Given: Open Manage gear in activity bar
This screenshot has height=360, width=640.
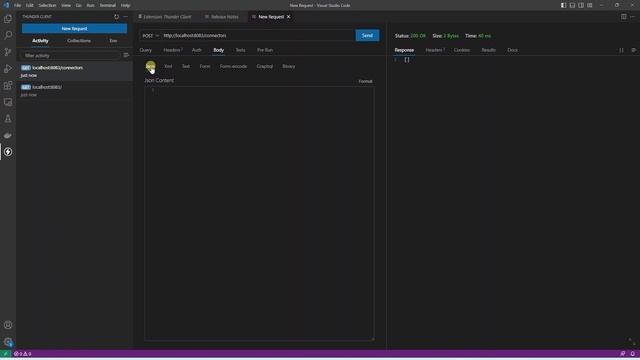Looking at the screenshot, I should [8, 342].
